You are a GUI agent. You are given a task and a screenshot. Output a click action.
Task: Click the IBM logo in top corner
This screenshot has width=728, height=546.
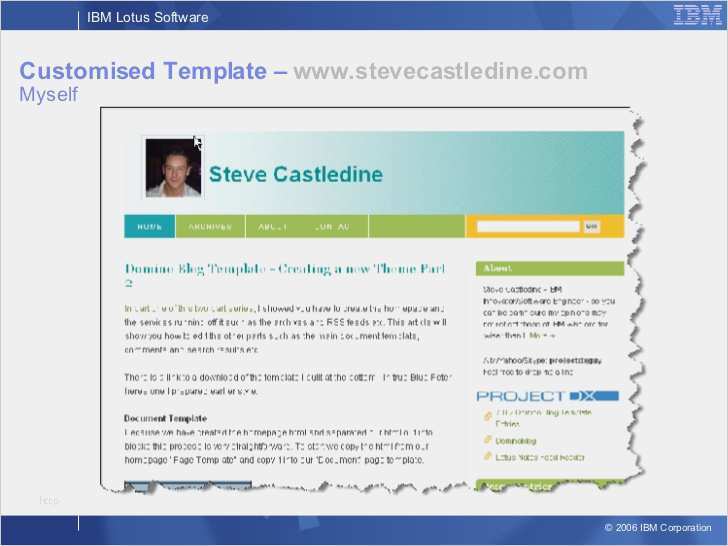[x=692, y=15]
